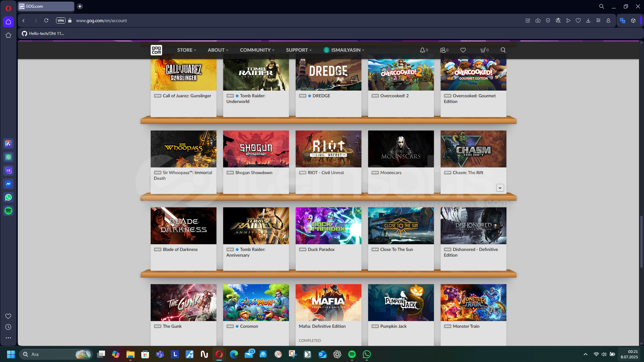Open downloads icon in Opera toolbar

click(x=588, y=20)
